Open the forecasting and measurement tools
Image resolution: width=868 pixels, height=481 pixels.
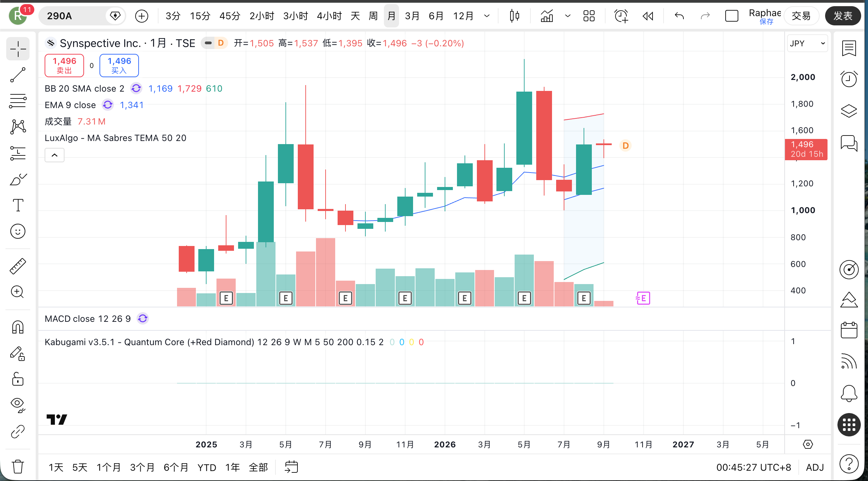click(x=18, y=153)
